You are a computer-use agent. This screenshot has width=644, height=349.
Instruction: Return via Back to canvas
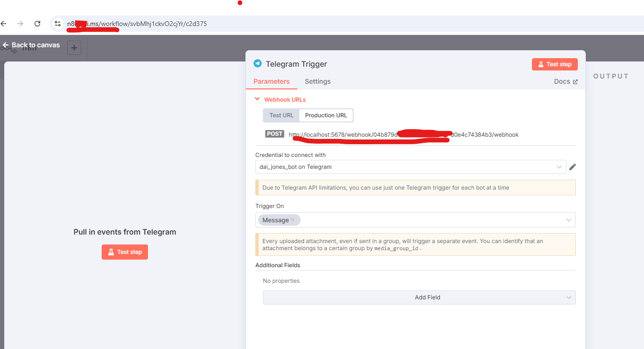(x=31, y=45)
